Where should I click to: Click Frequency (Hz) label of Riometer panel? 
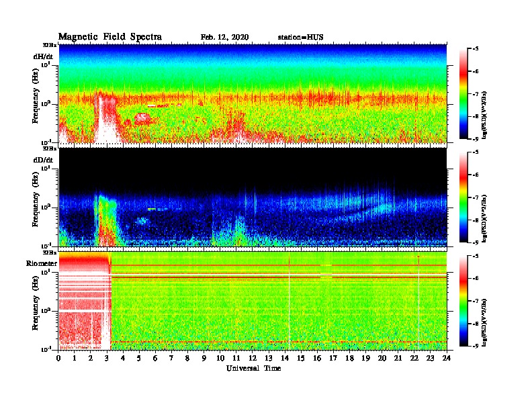36,303
